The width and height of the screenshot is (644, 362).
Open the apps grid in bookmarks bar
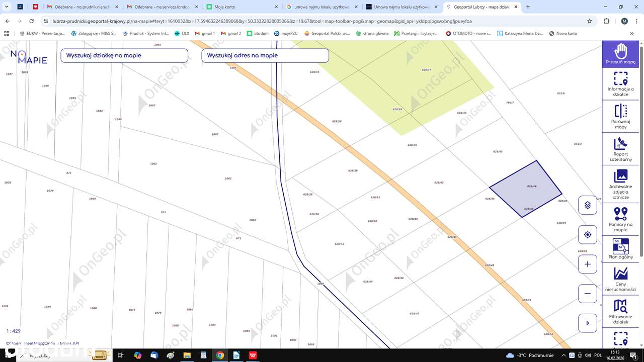point(7,34)
